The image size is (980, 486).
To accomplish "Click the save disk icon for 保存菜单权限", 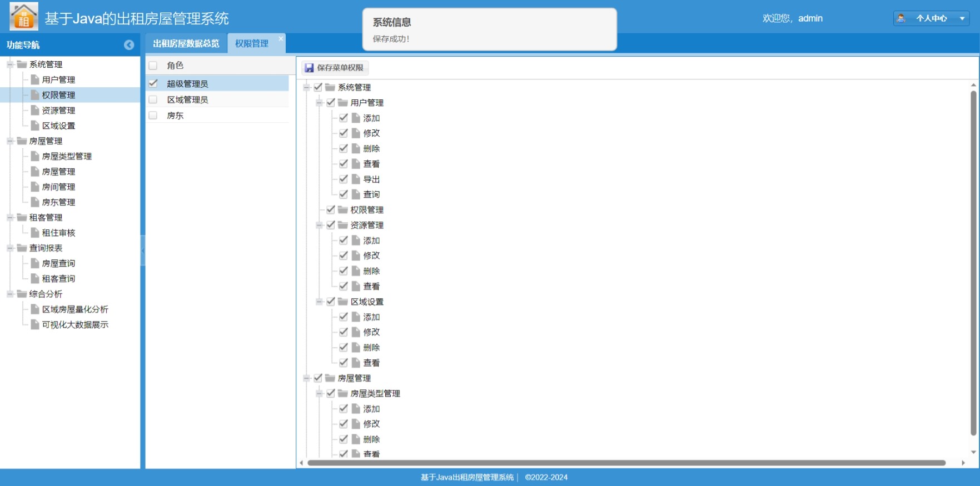I will coord(309,68).
